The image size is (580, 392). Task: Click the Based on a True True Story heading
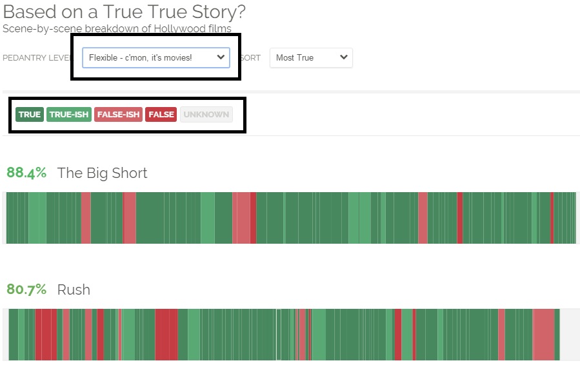tap(124, 12)
